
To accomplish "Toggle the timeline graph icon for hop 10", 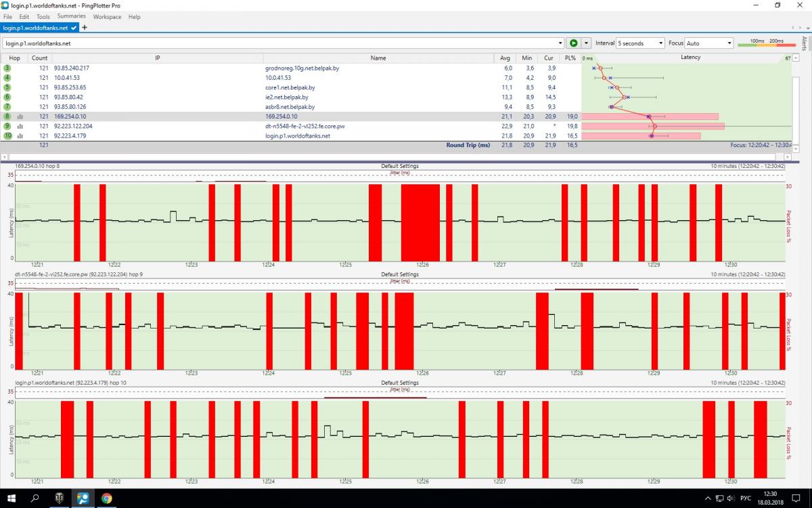I will (x=20, y=136).
